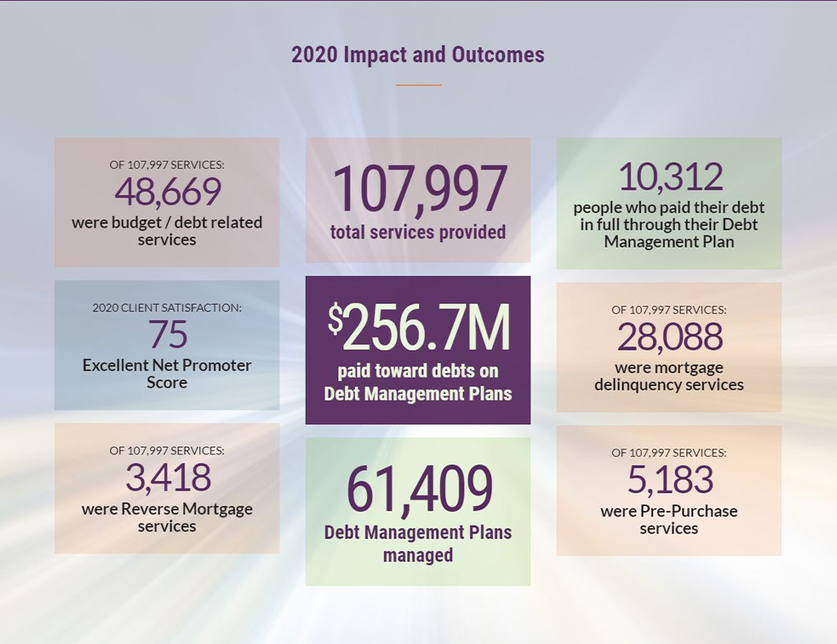Select the Net Promoter Score number 75
This screenshot has height=644, width=837.
(167, 334)
